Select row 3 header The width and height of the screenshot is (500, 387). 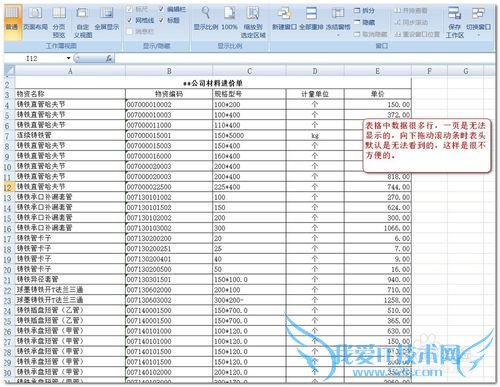9,95
